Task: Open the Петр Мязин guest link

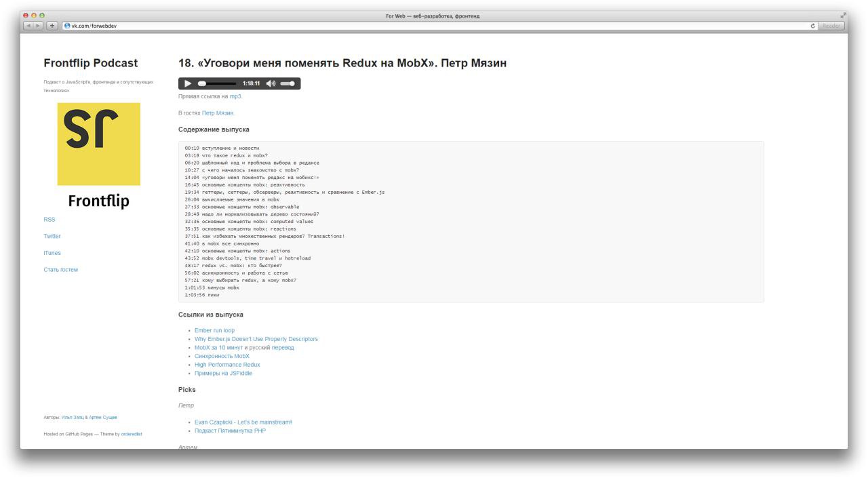Action: [x=218, y=113]
